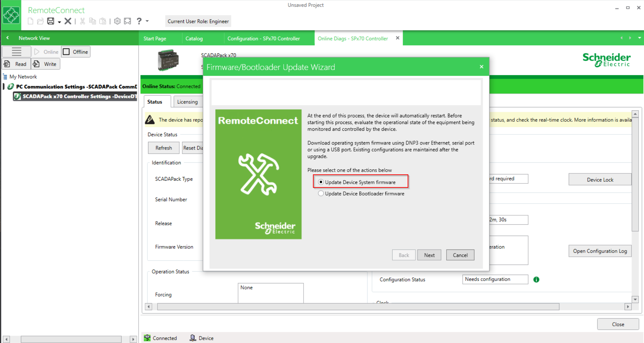Viewport: 644px width, 343px height.
Task: Cancel the firmware update wizard
Action: coord(460,255)
